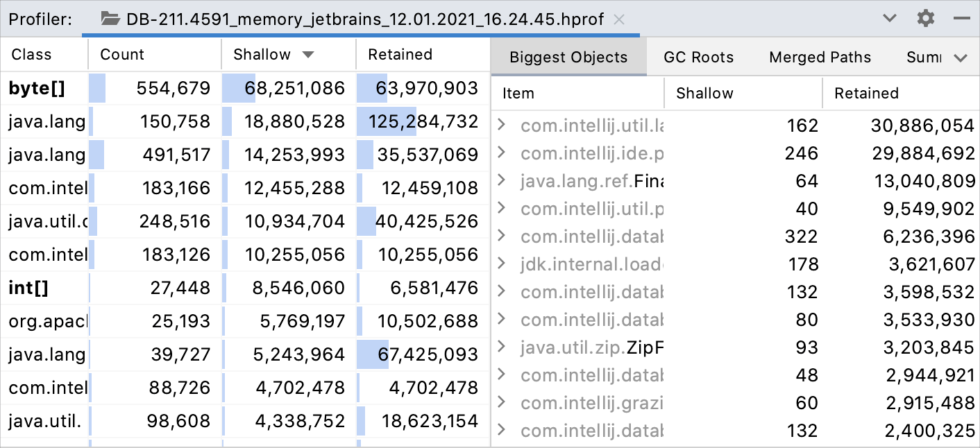980x448 pixels.
Task: Click the Class column header
Action: point(32,55)
